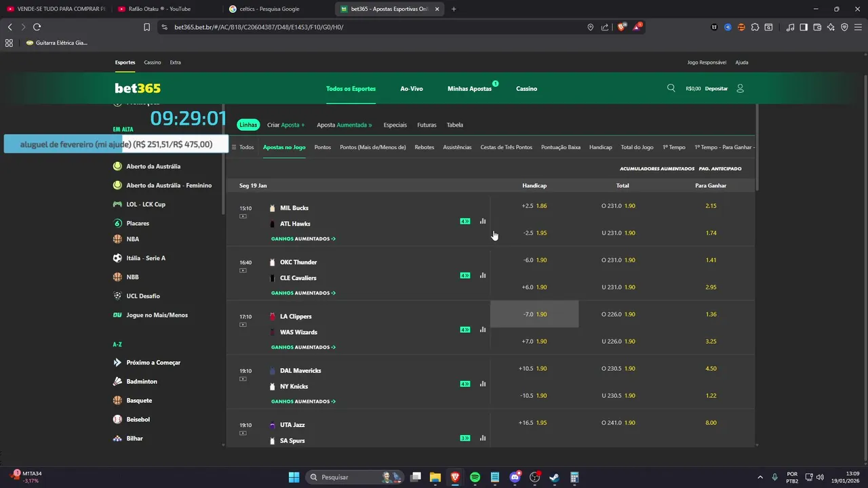This screenshot has height=488, width=868.
Task: Open the browser extensions puzzle icon
Action: [755, 27]
